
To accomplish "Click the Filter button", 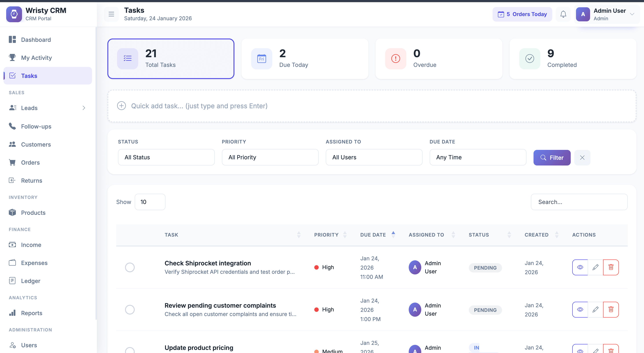I will [552, 158].
